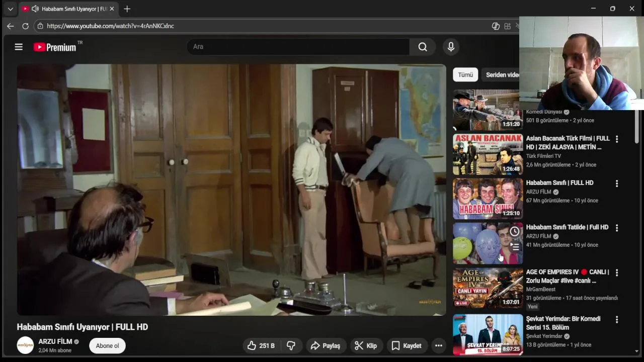Create a clip with Klip button
Image resolution: width=644 pixels, height=362 pixels.
(x=366, y=345)
